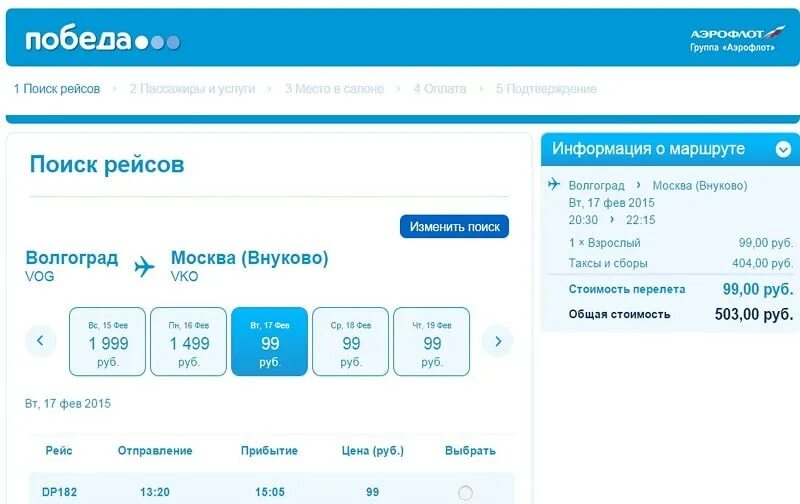Show earlier dates with left arrow
This screenshot has height=504, width=800.
40,341
